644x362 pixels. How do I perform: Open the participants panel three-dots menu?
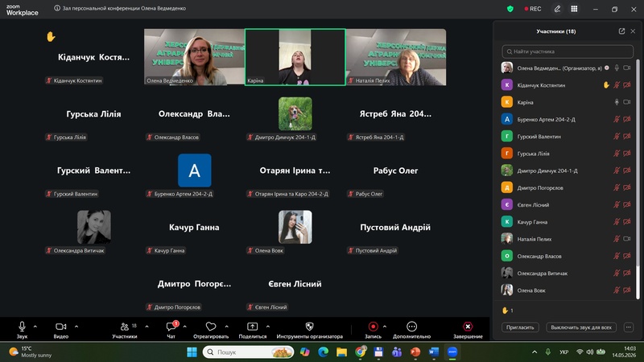click(629, 327)
